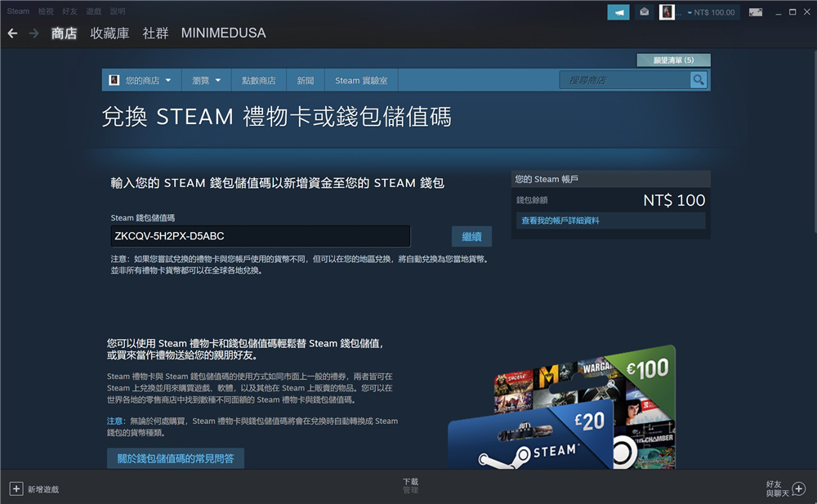Open the 檢視 menu
The image size is (817, 504).
[46, 11]
